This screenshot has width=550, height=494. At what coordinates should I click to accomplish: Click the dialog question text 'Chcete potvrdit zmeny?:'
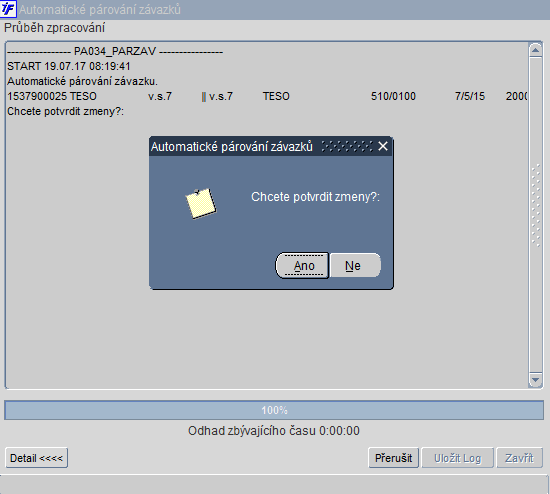[x=315, y=197]
